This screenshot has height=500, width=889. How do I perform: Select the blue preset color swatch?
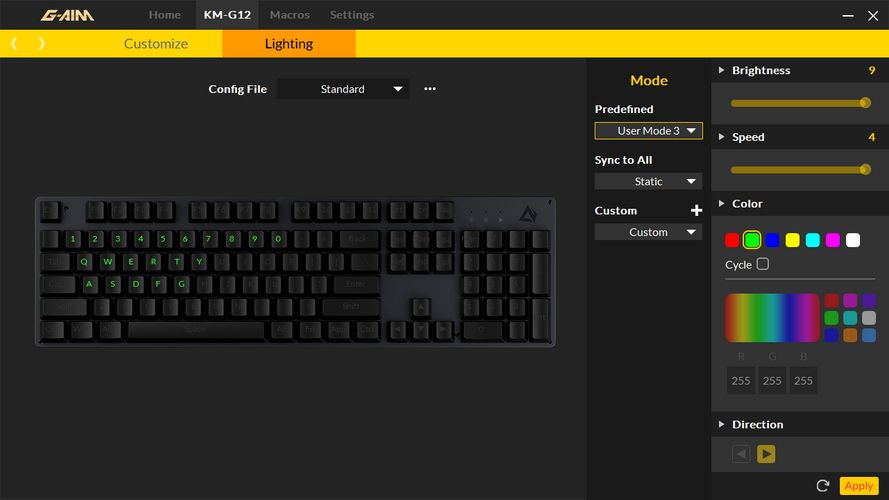coord(772,240)
